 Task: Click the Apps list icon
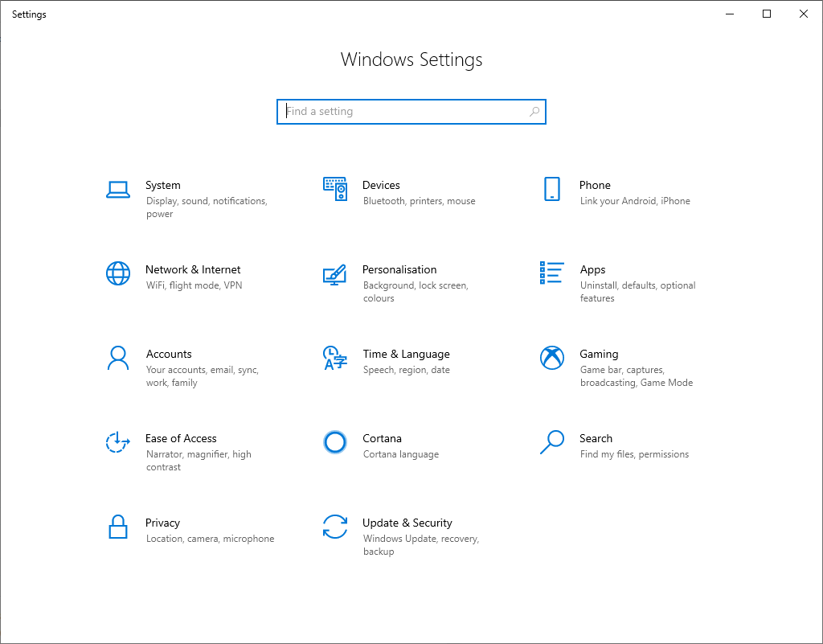click(551, 273)
